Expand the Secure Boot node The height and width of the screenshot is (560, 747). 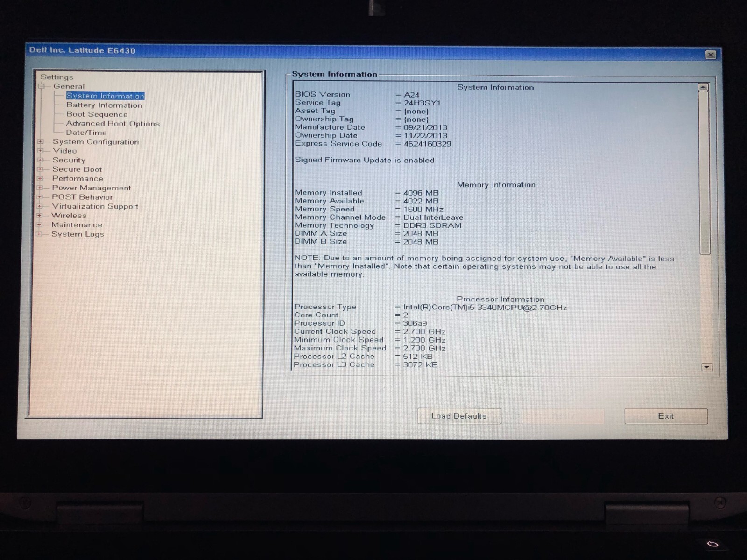(x=41, y=169)
